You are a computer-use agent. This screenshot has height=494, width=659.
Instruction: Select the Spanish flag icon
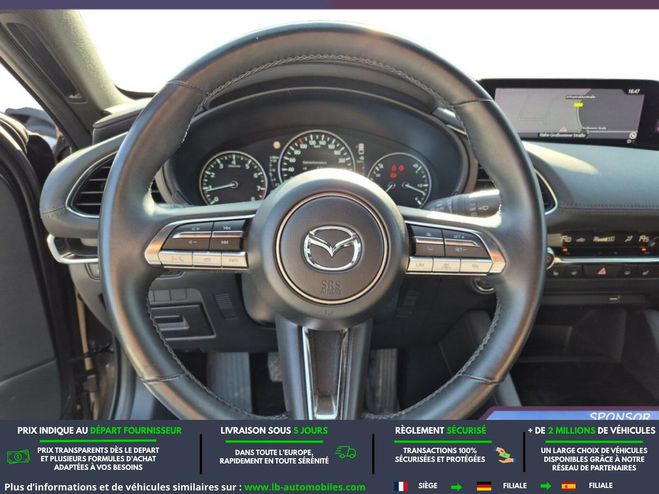point(568,486)
